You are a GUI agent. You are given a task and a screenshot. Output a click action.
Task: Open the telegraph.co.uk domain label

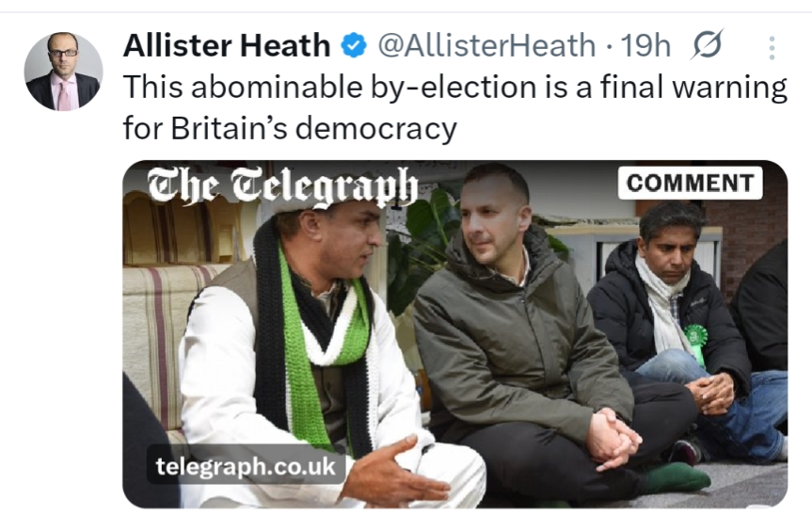pos(247,465)
